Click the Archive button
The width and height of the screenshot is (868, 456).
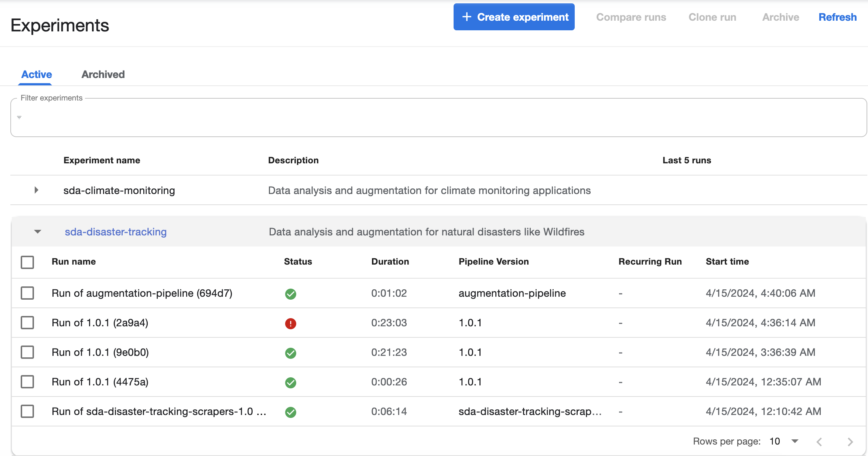coord(780,17)
